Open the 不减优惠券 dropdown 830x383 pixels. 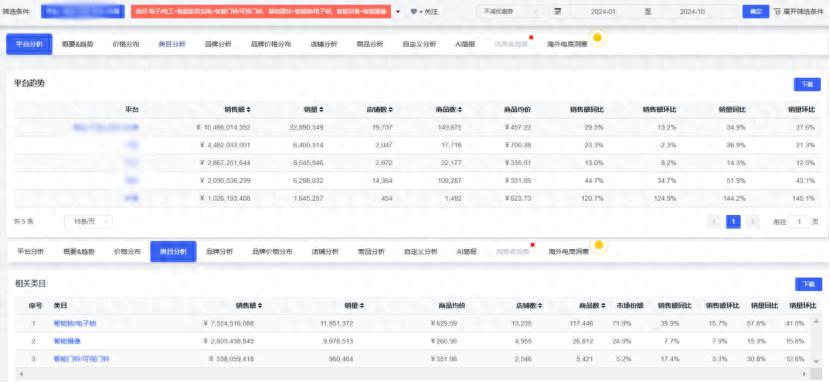pyautogui.click(x=510, y=12)
